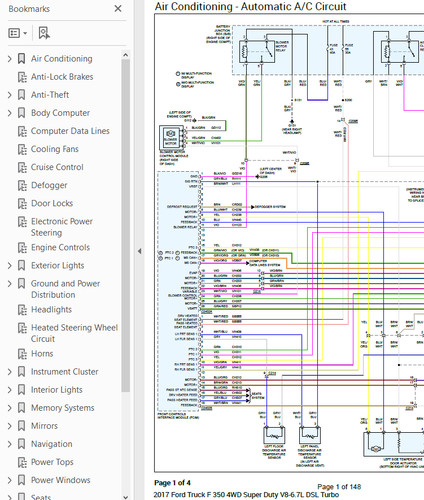Open the Defogger bookmark
Screen dimensions: 424x500
tap(49, 185)
